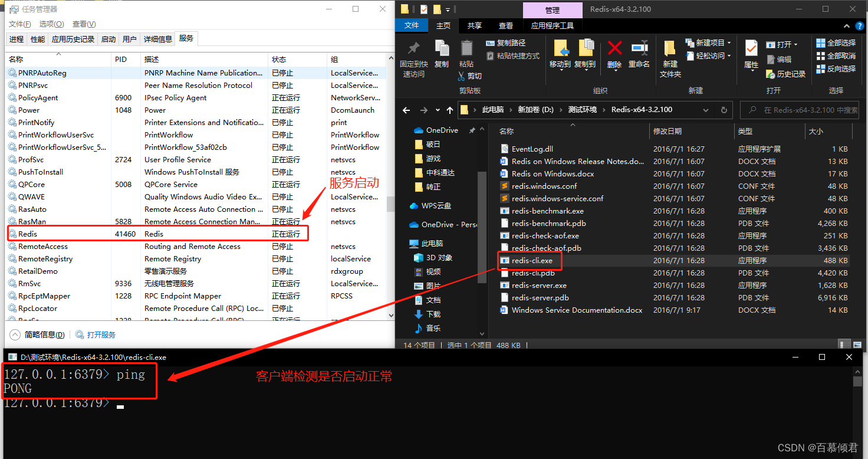Click the 打开服务 link
This screenshot has width=868, height=459.
[96, 335]
